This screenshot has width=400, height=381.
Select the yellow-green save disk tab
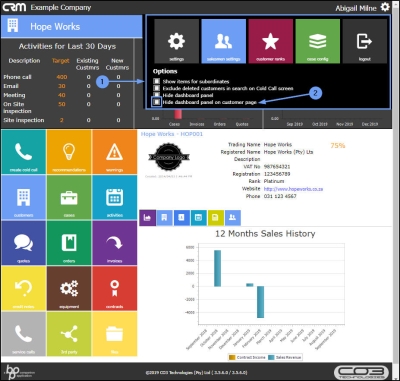coord(216,218)
